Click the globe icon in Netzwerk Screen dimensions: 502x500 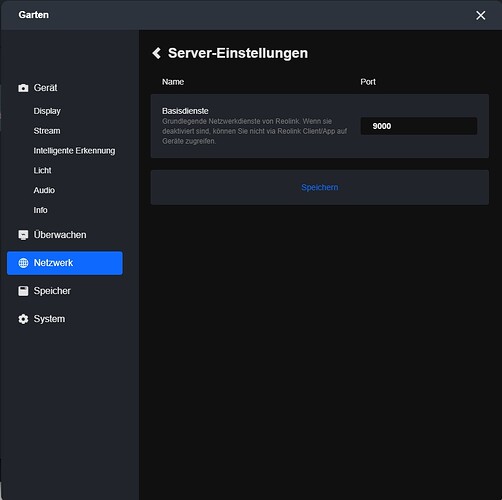click(x=23, y=263)
